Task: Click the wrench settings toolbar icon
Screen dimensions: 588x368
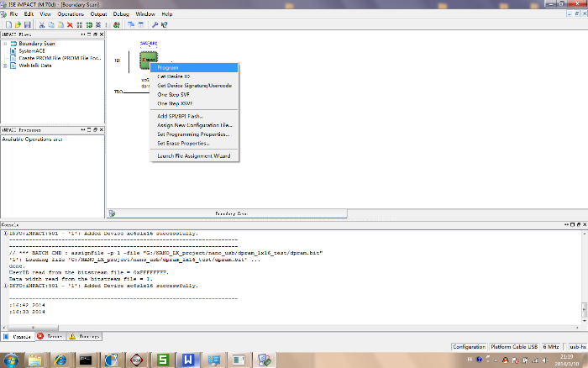Action: click(x=155, y=25)
